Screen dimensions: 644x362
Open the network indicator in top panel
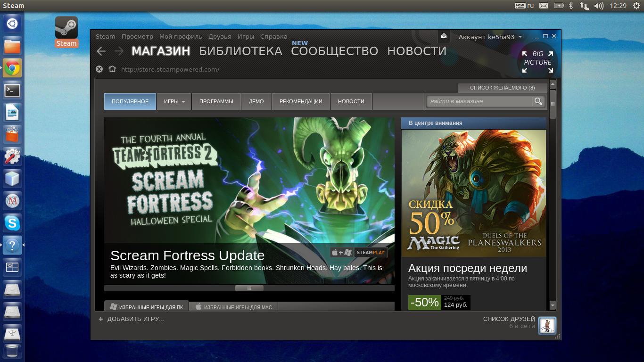coord(584,6)
